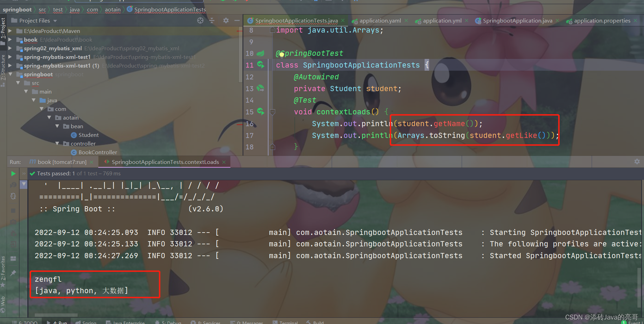Click the 'springboot' breadcrumb
The height and width of the screenshot is (324, 644).
pyautogui.click(x=17, y=10)
